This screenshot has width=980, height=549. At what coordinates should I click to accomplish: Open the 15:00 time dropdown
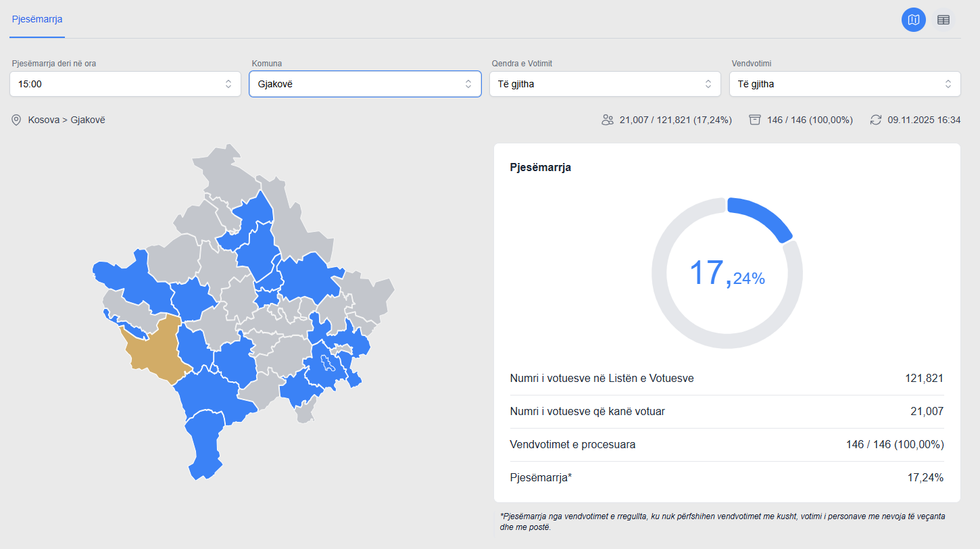[125, 84]
